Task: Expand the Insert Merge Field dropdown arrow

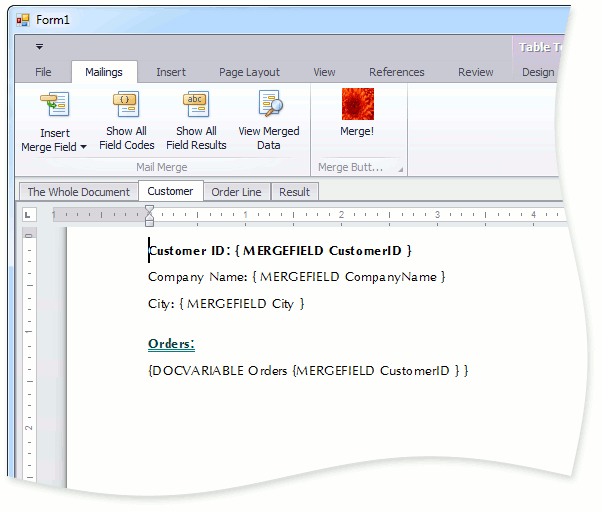Action: pos(83,147)
